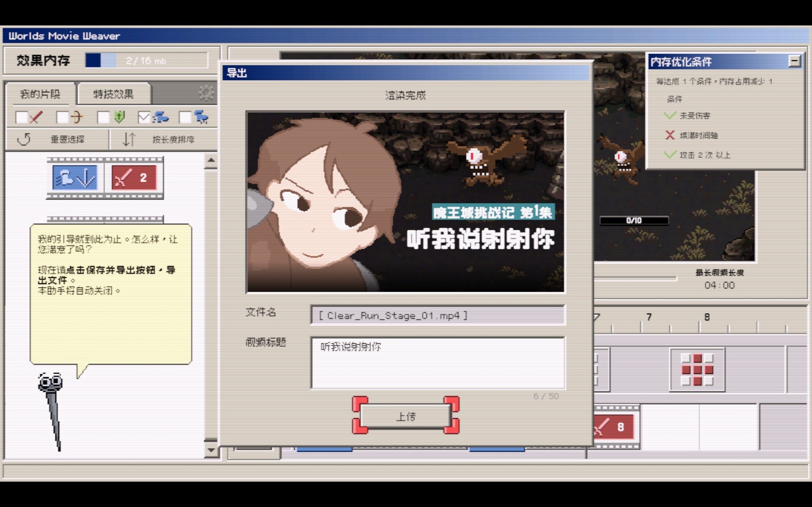Click the red checker pattern timeline block
812x507 pixels.
tap(697, 370)
